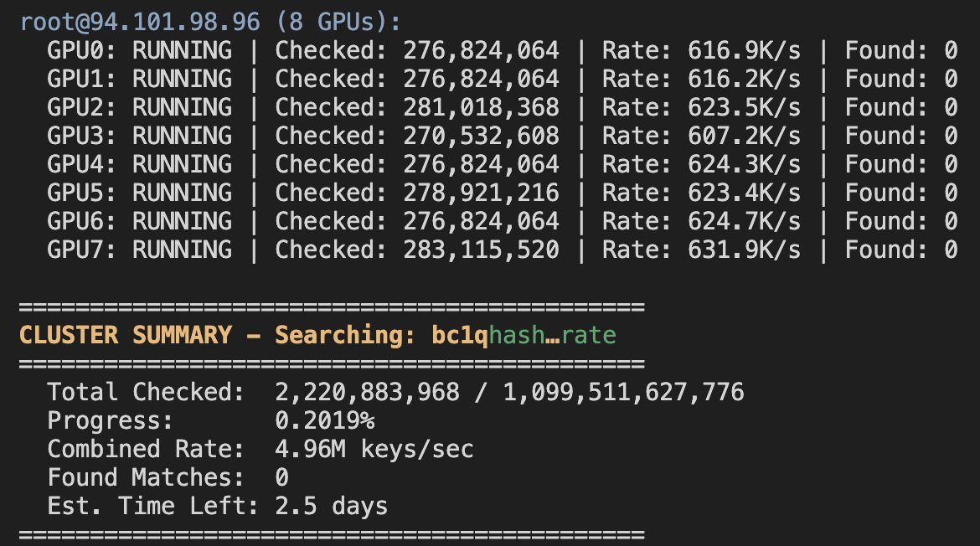This screenshot has height=546, width=980.
Task: Click the Found: 0 on GPU7 row
Action: [x=901, y=250]
